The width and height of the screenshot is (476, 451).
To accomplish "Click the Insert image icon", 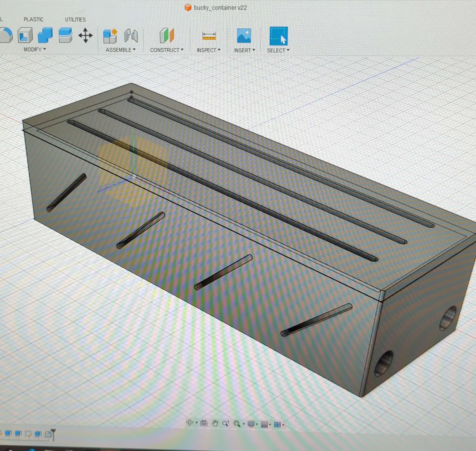I will tap(244, 36).
